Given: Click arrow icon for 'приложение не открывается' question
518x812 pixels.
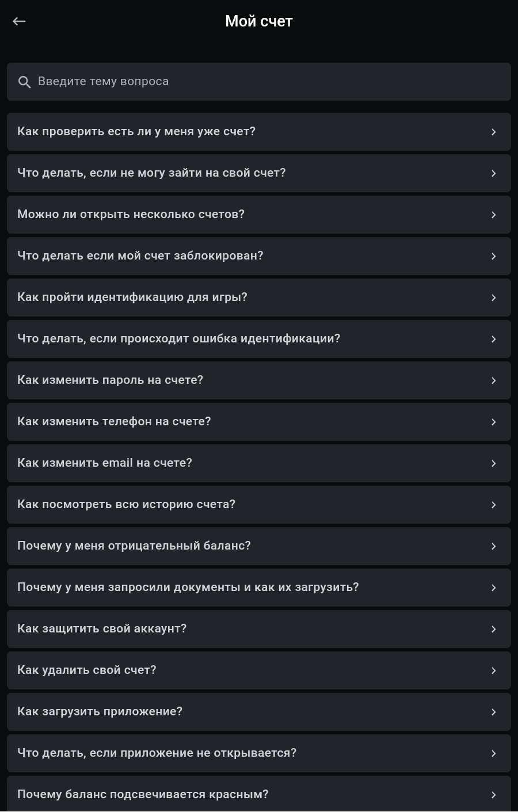Looking at the screenshot, I should coord(493,753).
